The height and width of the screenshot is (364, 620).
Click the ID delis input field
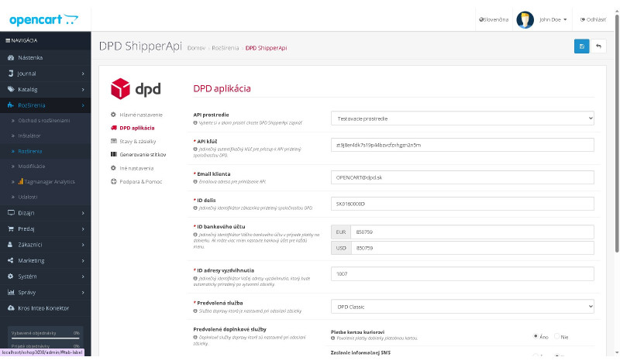462,204
